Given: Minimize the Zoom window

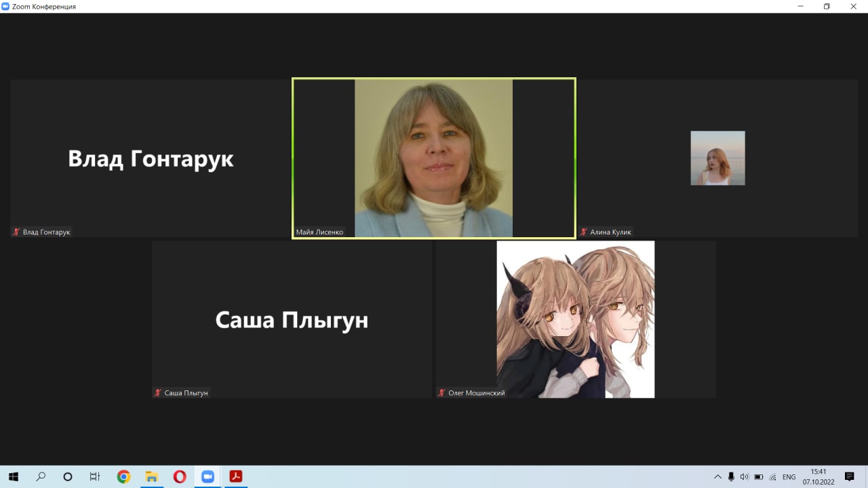Looking at the screenshot, I should pyautogui.click(x=801, y=6).
